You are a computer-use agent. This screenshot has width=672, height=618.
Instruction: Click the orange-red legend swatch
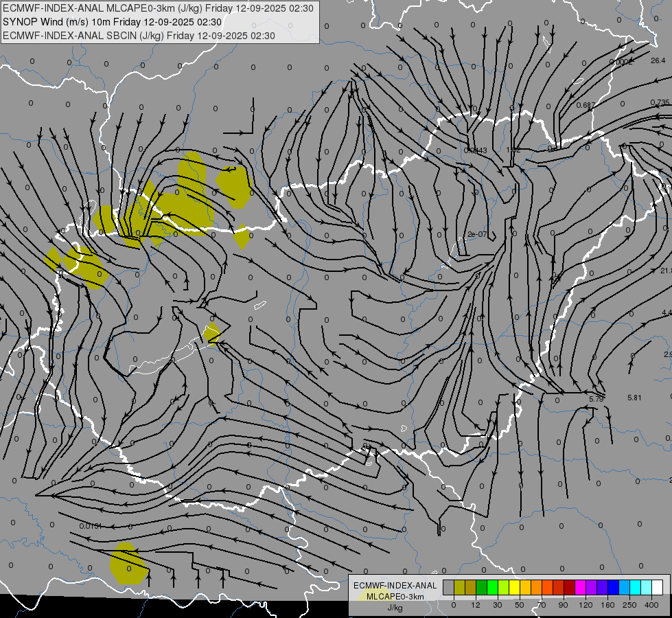click(548, 587)
